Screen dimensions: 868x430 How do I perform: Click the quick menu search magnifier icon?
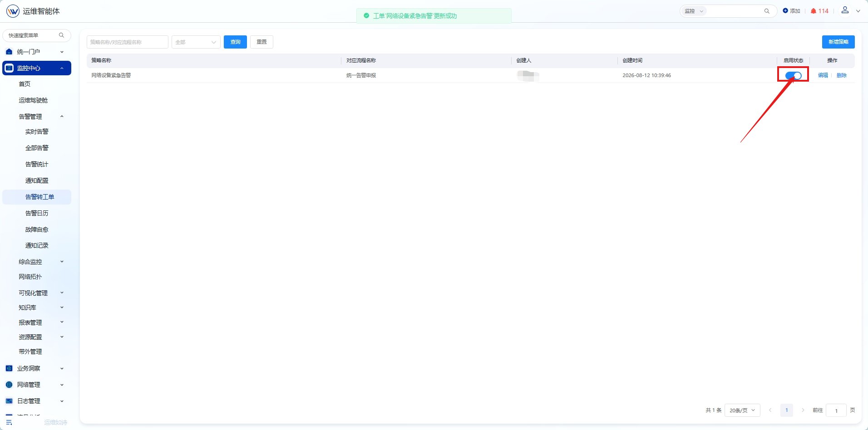click(x=62, y=35)
